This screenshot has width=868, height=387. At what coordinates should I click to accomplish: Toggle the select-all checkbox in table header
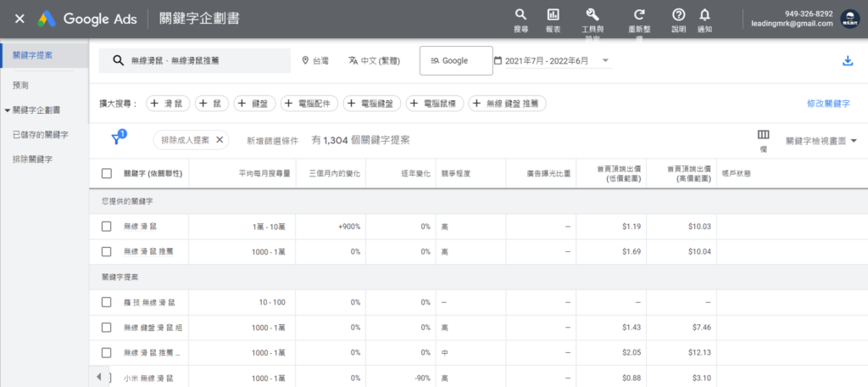[107, 173]
